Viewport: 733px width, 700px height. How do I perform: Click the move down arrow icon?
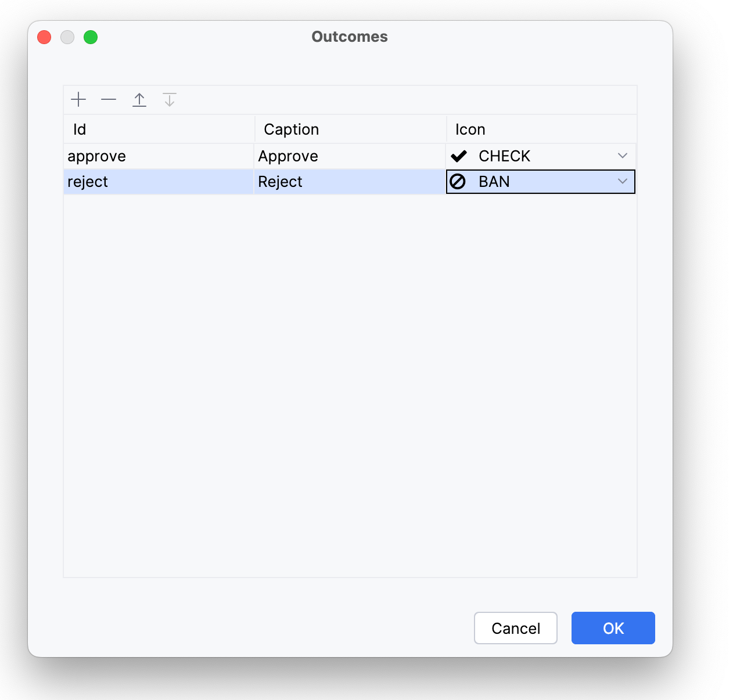pyautogui.click(x=170, y=100)
